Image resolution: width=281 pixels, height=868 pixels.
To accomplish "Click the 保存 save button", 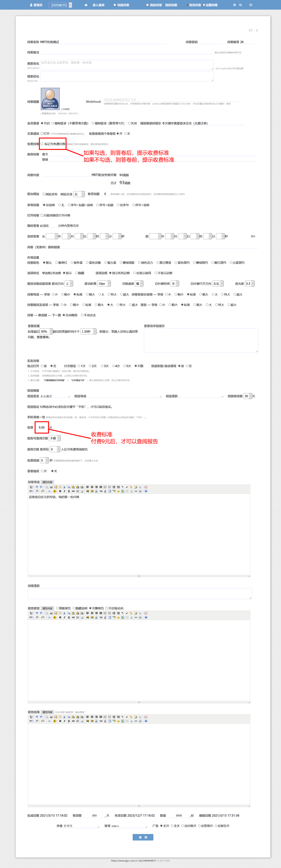I will point(143,837).
